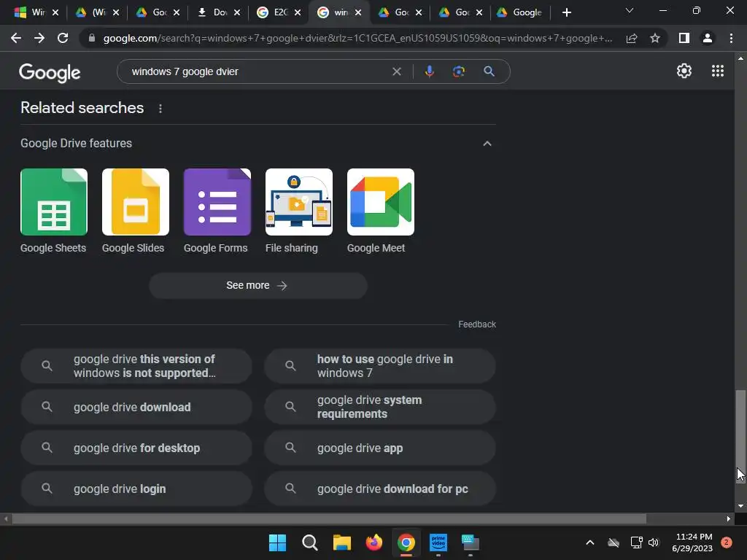747x560 pixels.
Task: Open File Explorer from taskbar
Action: (x=341, y=542)
